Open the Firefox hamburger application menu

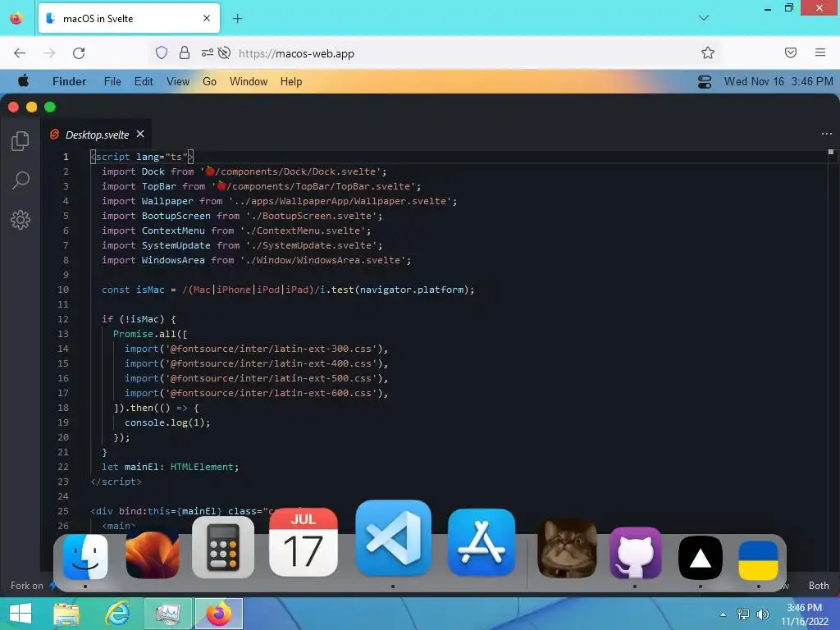point(820,52)
